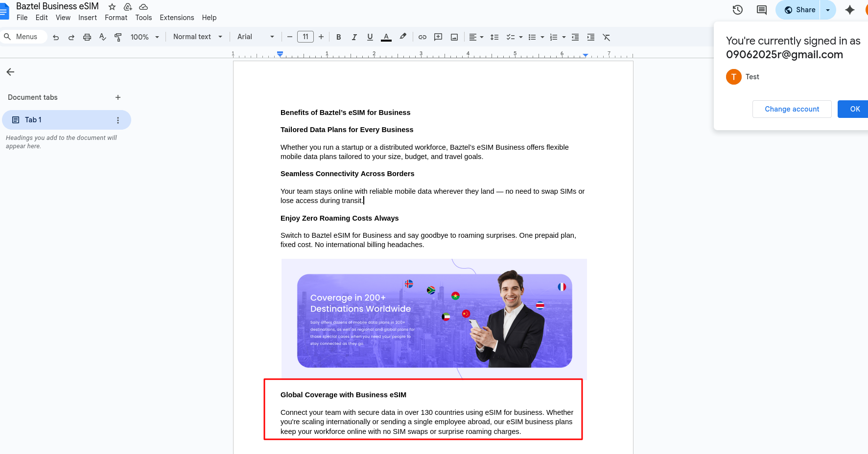This screenshot has width=868, height=454.
Task: Open the Insert menu
Action: coord(88,18)
